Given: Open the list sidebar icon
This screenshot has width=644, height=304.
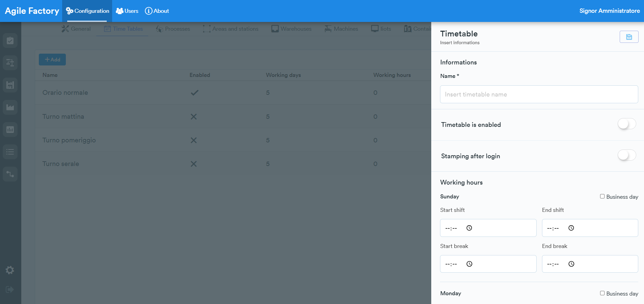Looking at the screenshot, I should 10,152.
